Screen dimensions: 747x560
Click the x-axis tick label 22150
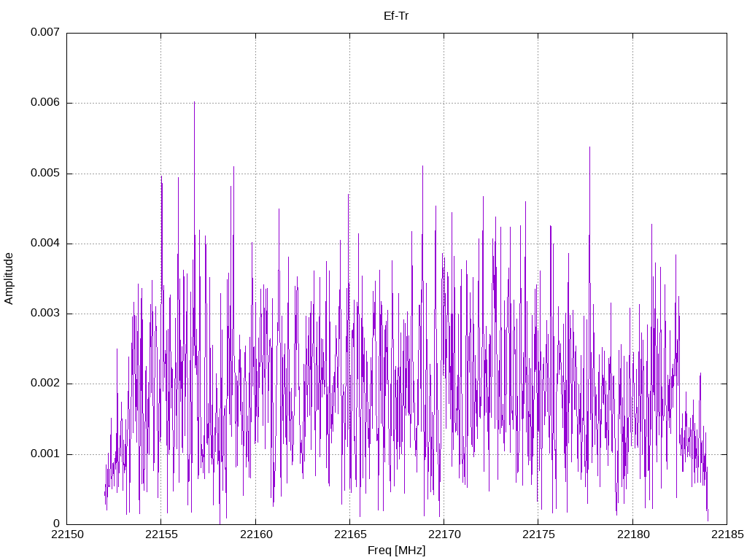point(66,534)
